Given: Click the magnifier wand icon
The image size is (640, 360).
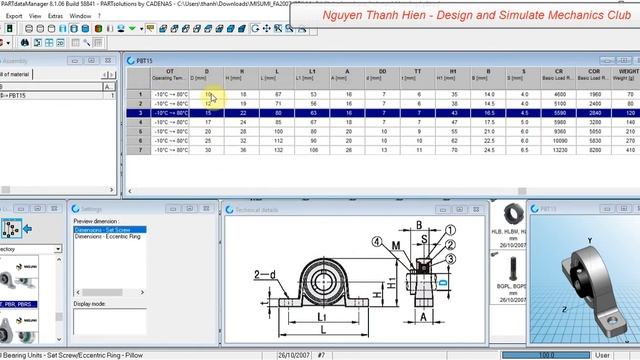Looking at the screenshot, I should pos(87,42).
